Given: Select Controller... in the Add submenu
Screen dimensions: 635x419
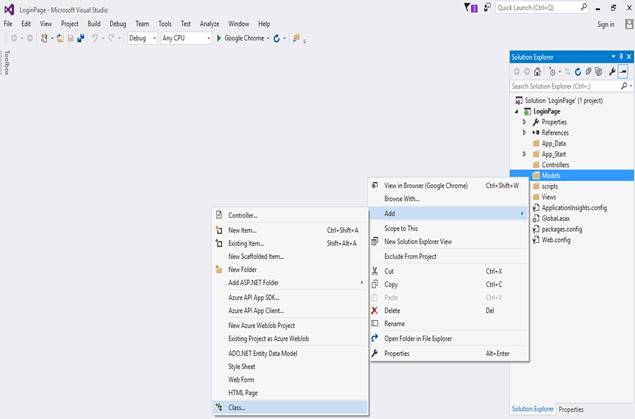Looking at the screenshot, I should pos(290,215).
